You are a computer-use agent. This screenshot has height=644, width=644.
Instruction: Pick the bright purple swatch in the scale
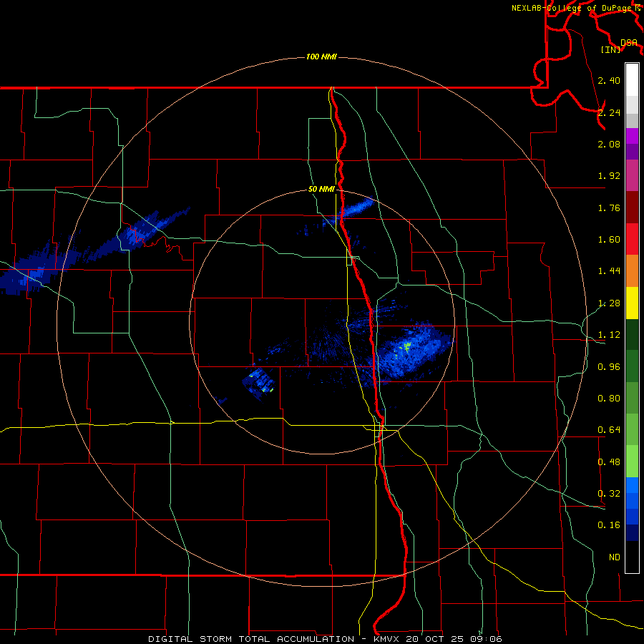(x=632, y=136)
